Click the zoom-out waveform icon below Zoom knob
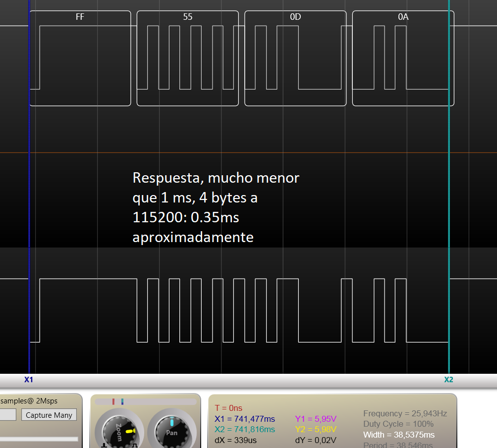Screen dimensions: 497x448 104,446
